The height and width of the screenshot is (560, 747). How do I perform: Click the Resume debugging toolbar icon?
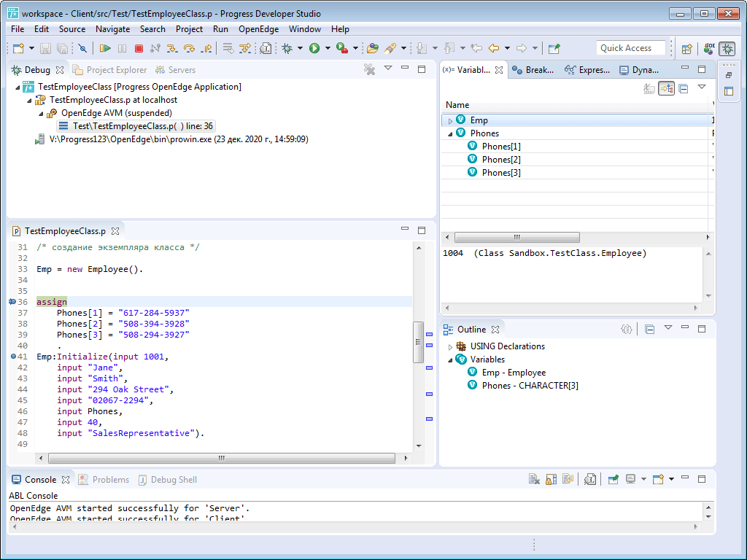point(105,48)
